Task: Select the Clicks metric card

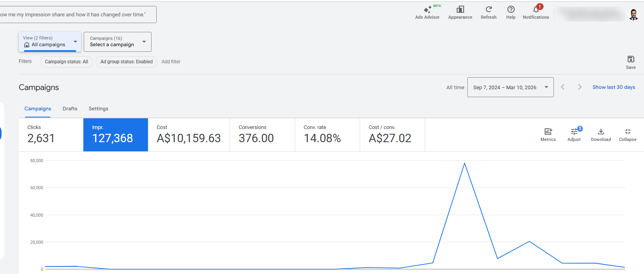Action: (x=51, y=135)
